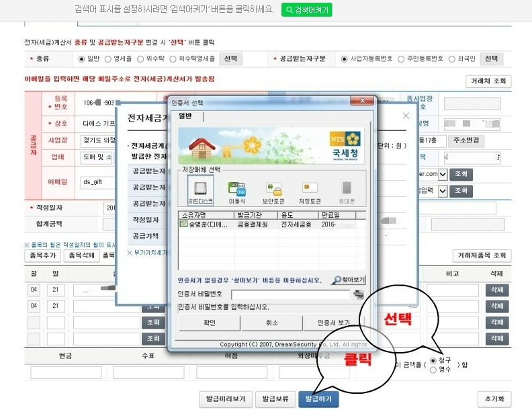Screen dimensions: 532x420
Task: Choose the 보안토큰 storage icon
Action: (273, 191)
